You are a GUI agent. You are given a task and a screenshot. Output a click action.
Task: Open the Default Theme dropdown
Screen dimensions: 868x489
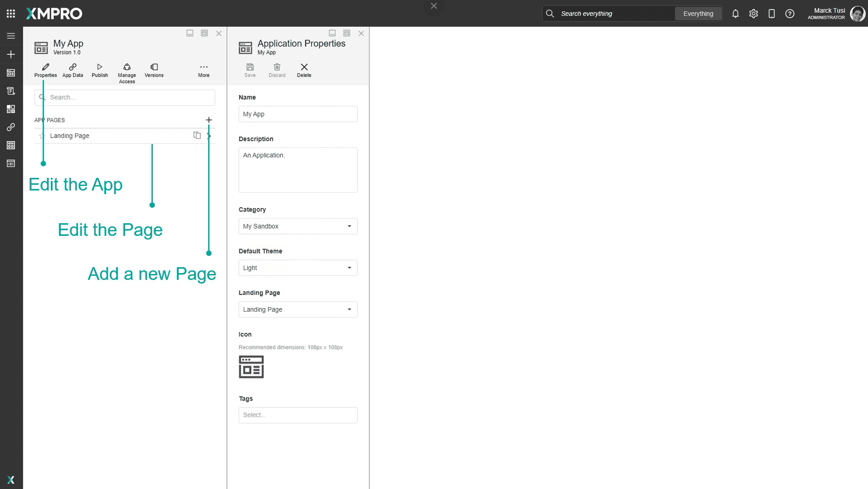349,268
